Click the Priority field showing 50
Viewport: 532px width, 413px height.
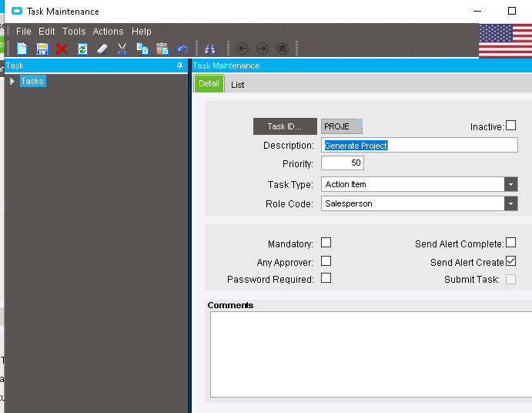point(343,163)
